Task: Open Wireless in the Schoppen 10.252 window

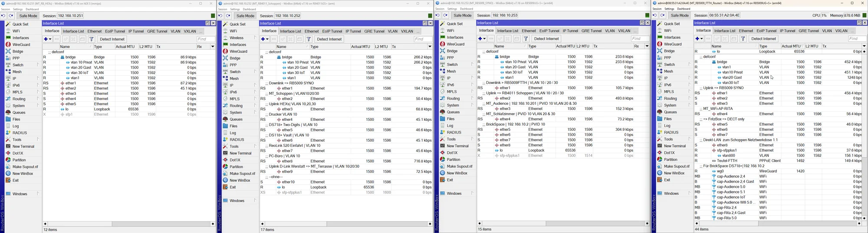Action: (x=237, y=38)
